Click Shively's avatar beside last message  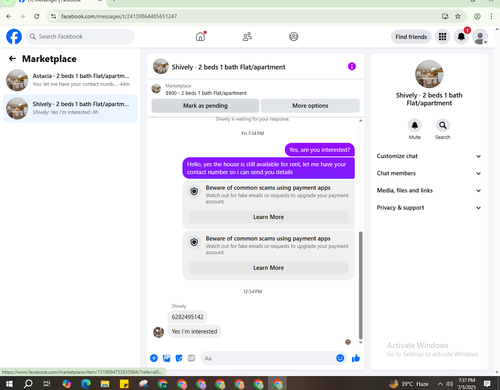(158, 332)
